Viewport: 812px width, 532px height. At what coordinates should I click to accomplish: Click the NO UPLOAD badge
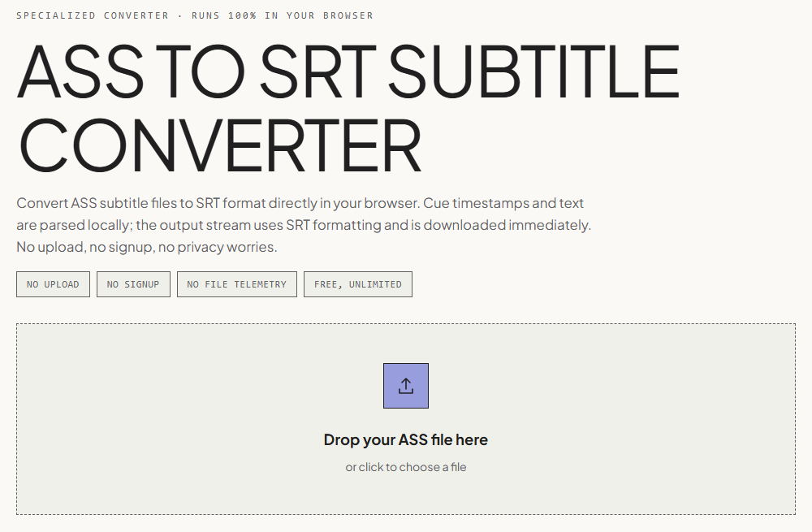coord(53,284)
